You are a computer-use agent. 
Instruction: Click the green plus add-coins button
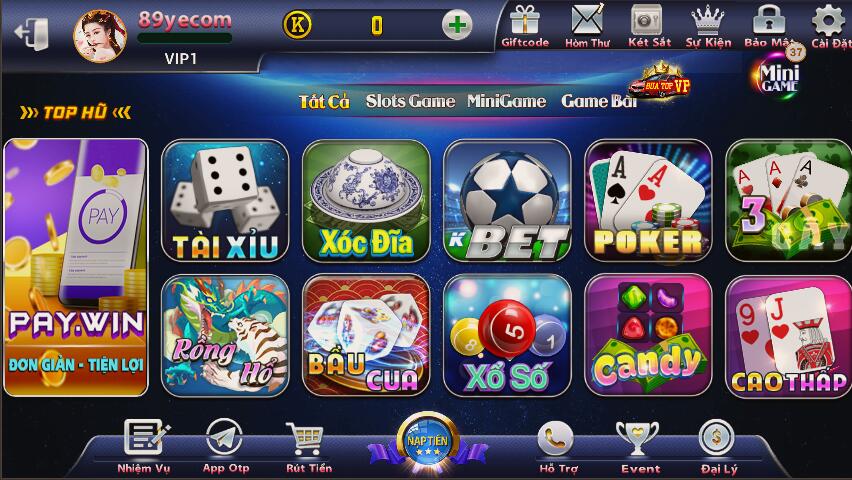click(456, 25)
